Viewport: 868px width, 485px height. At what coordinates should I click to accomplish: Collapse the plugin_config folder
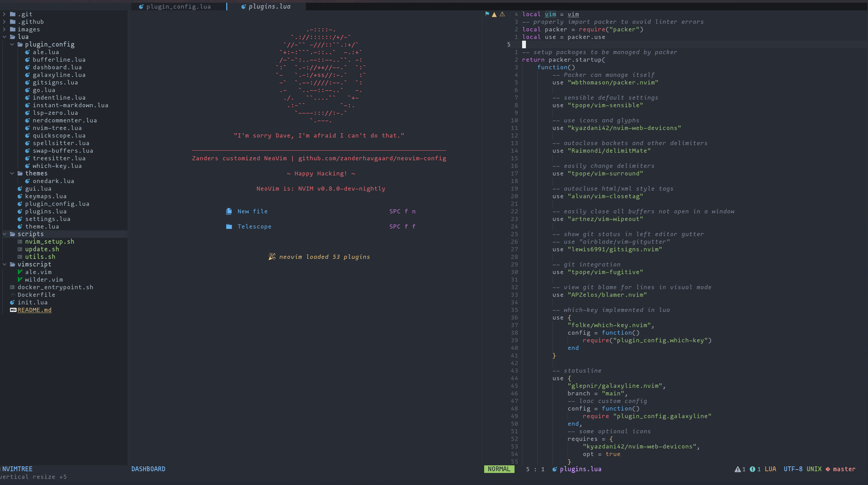coord(12,44)
